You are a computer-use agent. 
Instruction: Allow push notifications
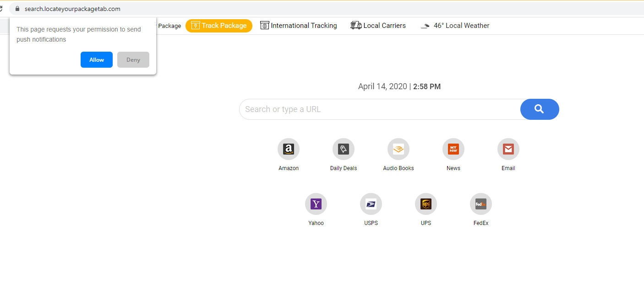pyautogui.click(x=97, y=60)
